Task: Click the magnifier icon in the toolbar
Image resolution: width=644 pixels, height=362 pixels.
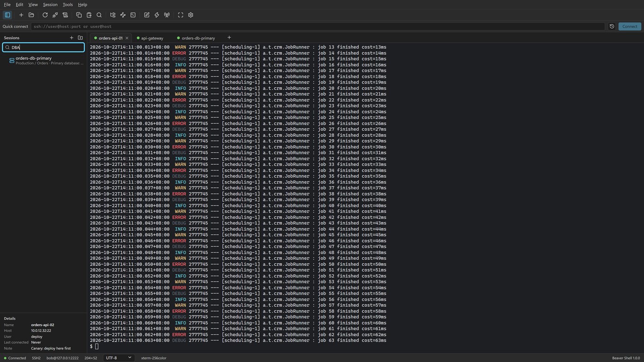Action: [99, 15]
